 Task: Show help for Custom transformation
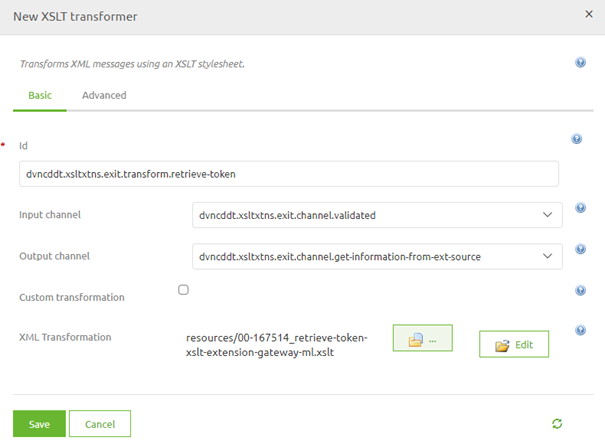(x=580, y=290)
